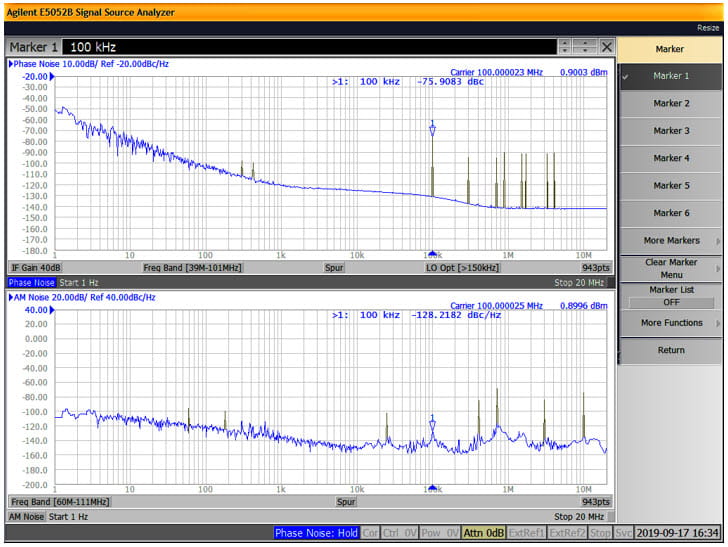Click Carrier 100.000023 MHz readout

496,72
